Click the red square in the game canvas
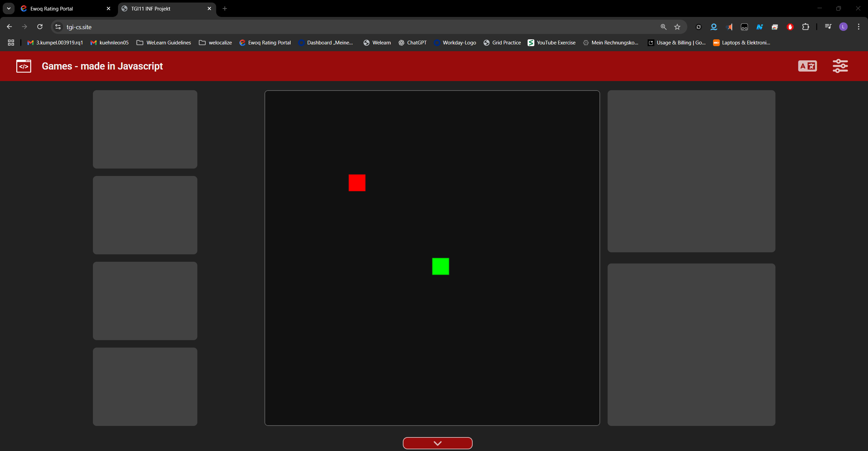The width and height of the screenshot is (868, 451). click(357, 183)
